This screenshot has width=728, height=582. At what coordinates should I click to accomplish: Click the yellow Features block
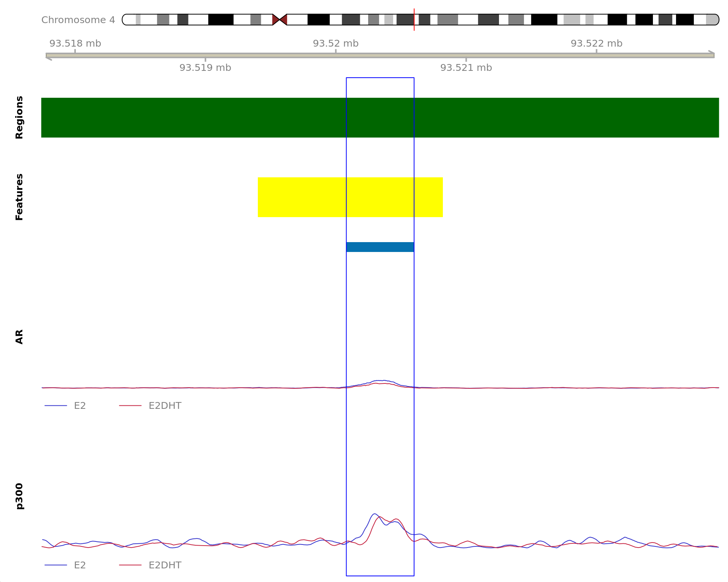pyautogui.click(x=350, y=197)
